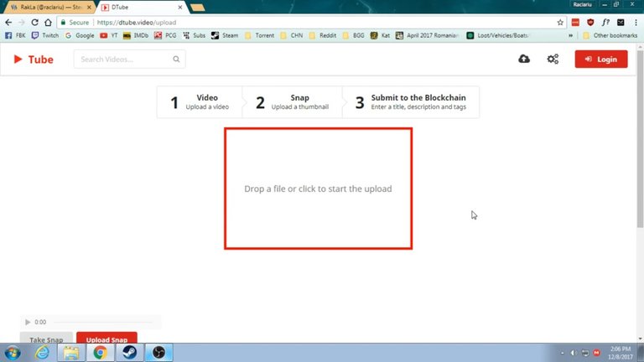Open the April 2017 Romanian bookmark
The width and height of the screenshot is (644, 362).
coord(427,36)
